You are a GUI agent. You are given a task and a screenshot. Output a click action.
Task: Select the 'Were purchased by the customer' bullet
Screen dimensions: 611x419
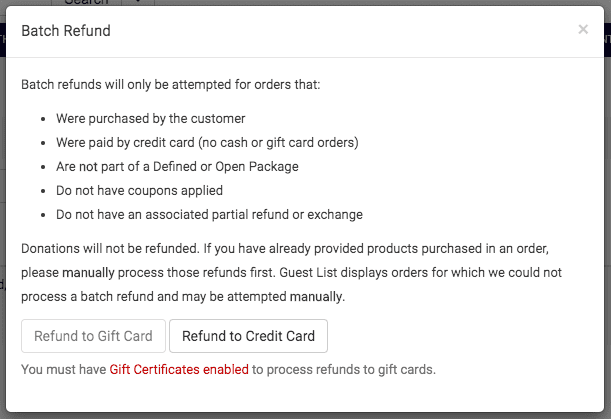[x=150, y=118]
